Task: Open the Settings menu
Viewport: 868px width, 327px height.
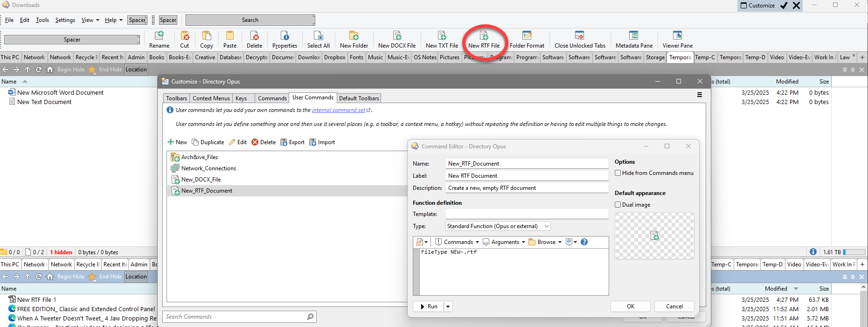Action: [65, 20]
